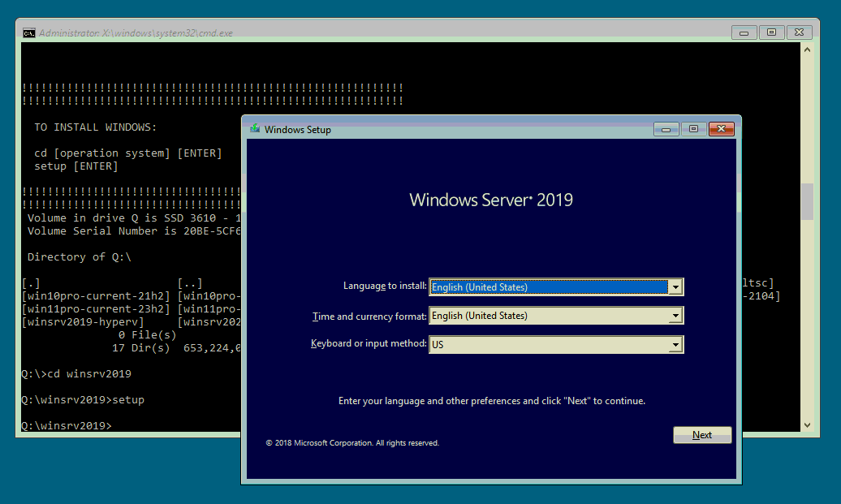Screen dimensions: 841x504
Task: Click the cmd scrollbar up arrow
Action: 806,50
